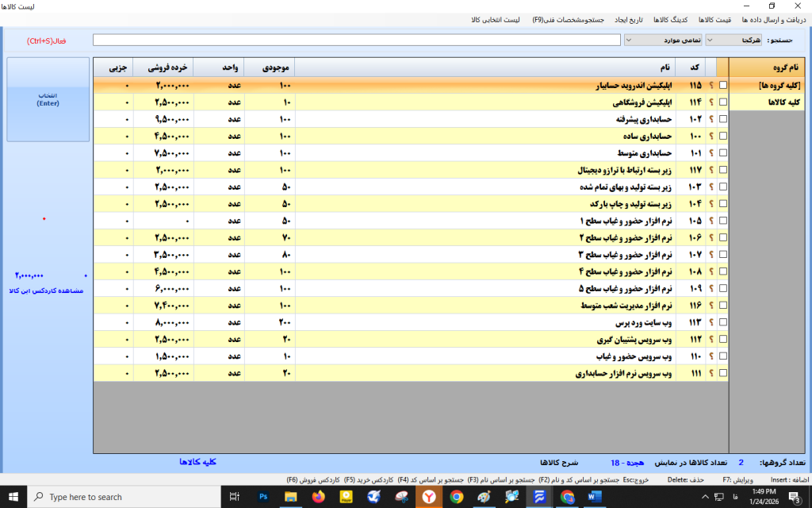Screen dimensions: 812x508
Task: Open the هرکجا search location dropdown
Action: [x=742, y=40]
